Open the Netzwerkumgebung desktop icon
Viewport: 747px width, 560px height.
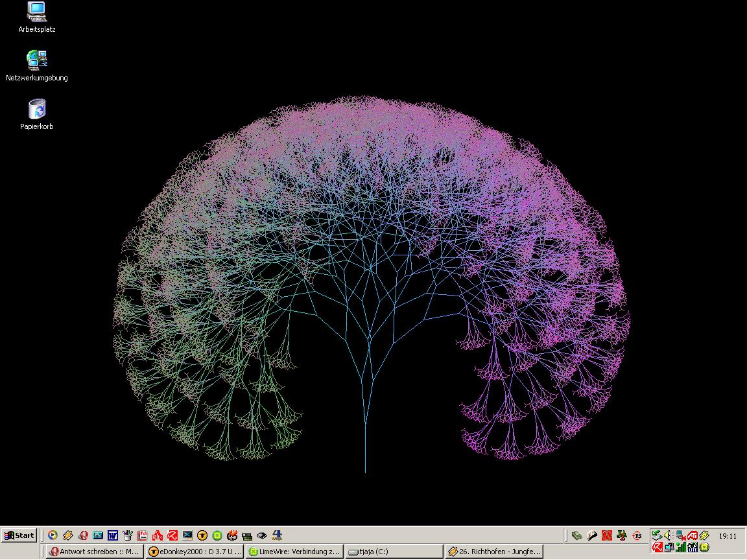(37, 61)
